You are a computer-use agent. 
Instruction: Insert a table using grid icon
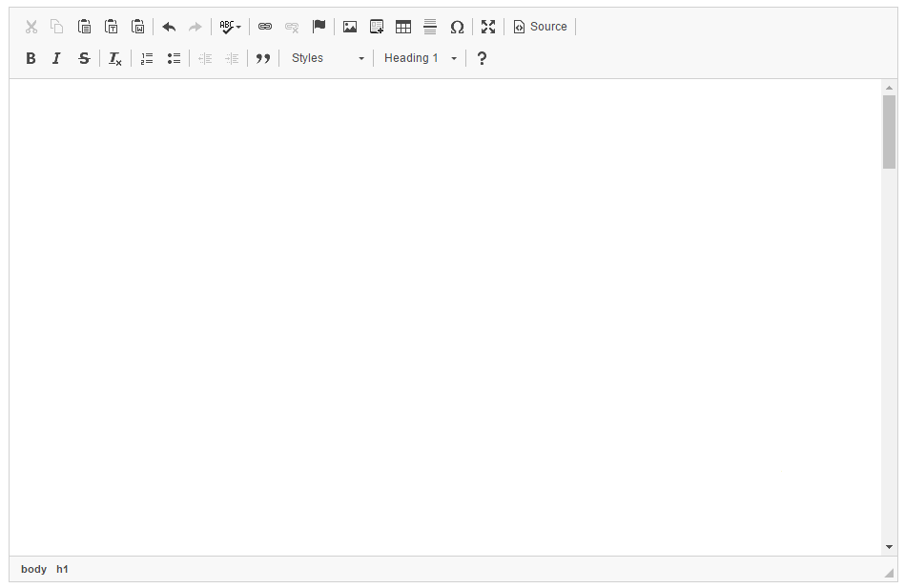pyautogui.click(x=403, y=27)
